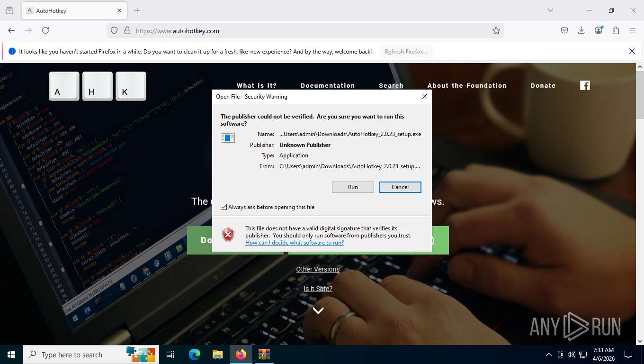The image size is (644, 364).
Task: Click the red shield warning icon in dialog
Action: pos(228,235)
